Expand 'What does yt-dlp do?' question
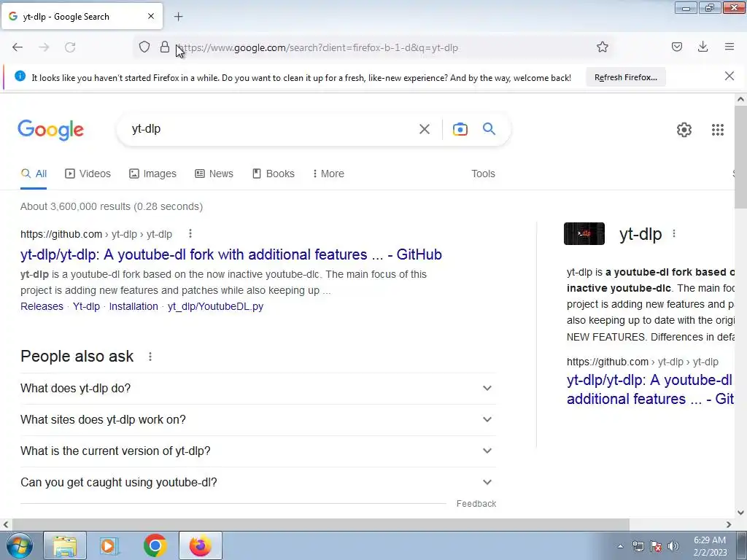This screenshot has height=560, width=747. coord(258,388)
